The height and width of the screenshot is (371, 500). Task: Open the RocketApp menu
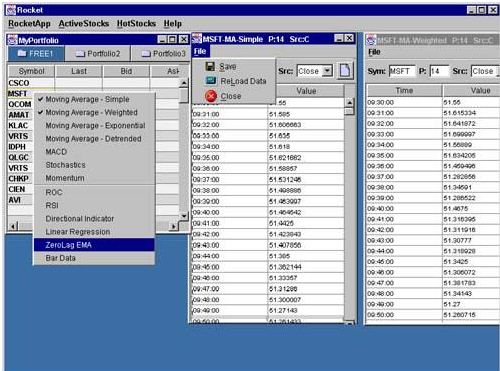coord(29,24)
